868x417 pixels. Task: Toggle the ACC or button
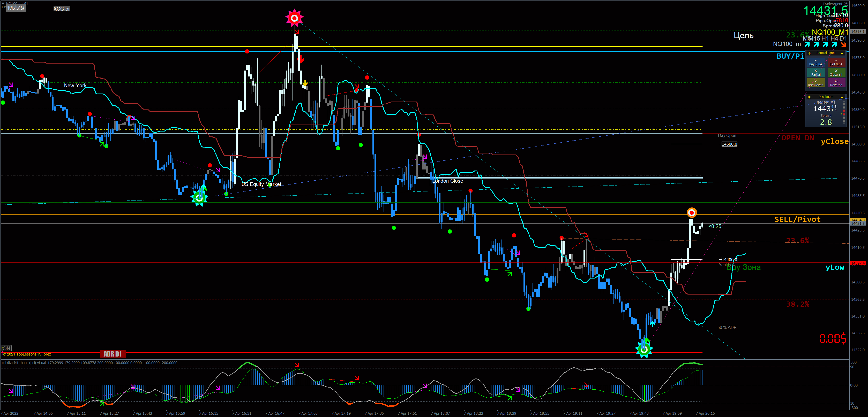62,9
